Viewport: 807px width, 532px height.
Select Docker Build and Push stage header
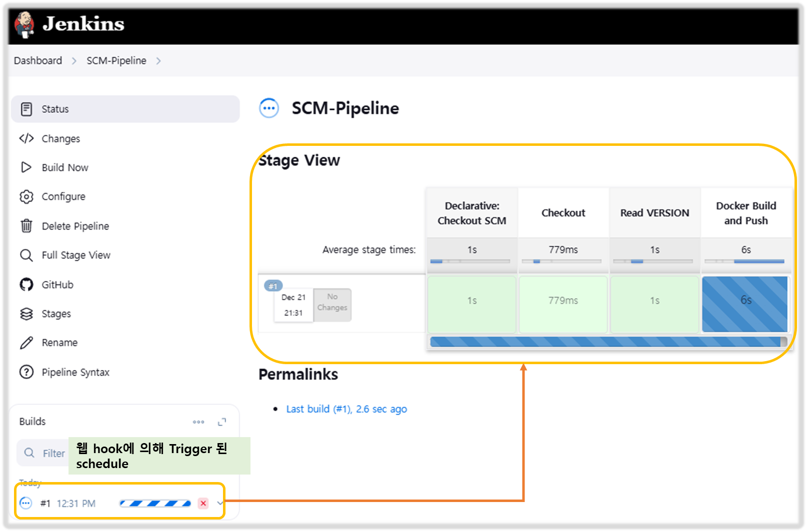746,213
